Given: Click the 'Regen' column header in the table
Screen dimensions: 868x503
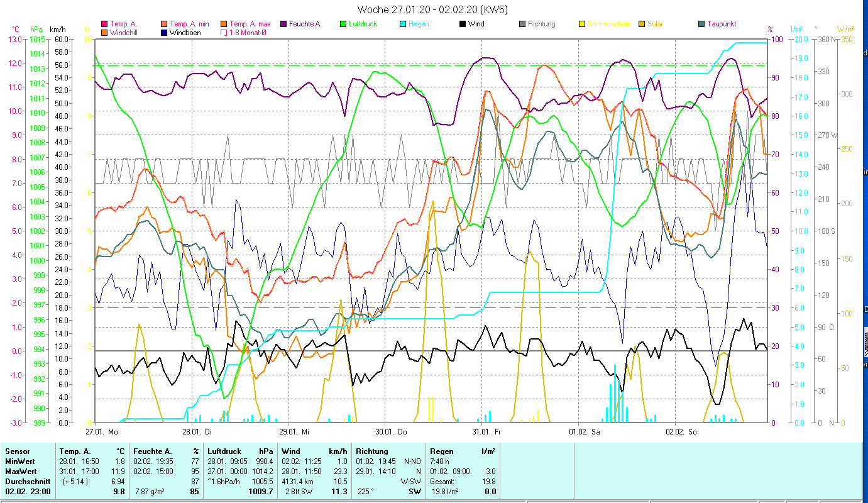Looking at the screenshot, I should (x=442, y=451).
